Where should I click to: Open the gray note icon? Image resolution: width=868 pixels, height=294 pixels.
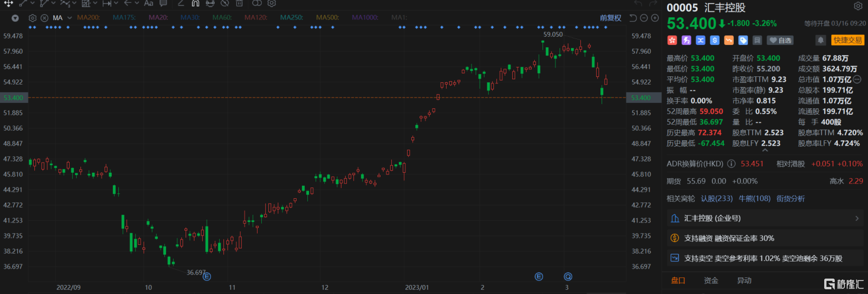tap(758, 40)
